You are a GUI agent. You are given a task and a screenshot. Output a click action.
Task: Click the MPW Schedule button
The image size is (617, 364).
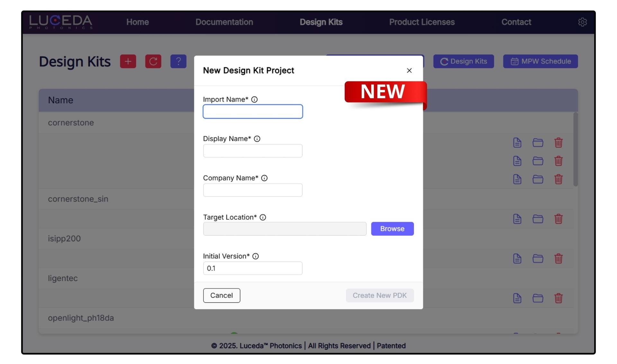tap(540, 61)
